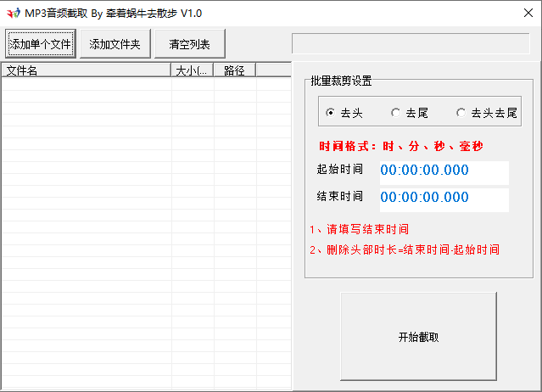The width and height of the screenshot is (542, 392).
Task: Select the 去头 radio option
Action: (344, 113)
